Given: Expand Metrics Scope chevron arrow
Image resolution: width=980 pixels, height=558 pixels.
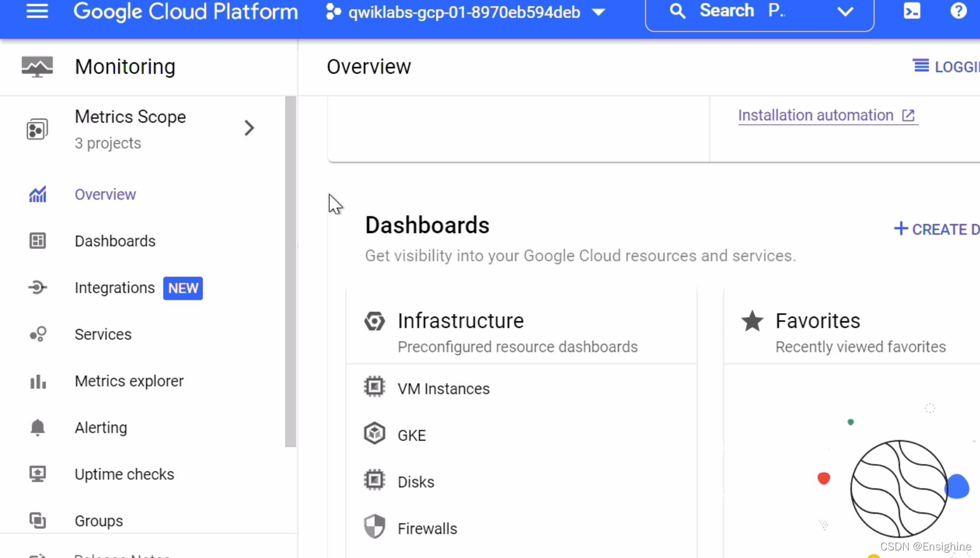Looking at the screenshot, I should coord(250,128).
